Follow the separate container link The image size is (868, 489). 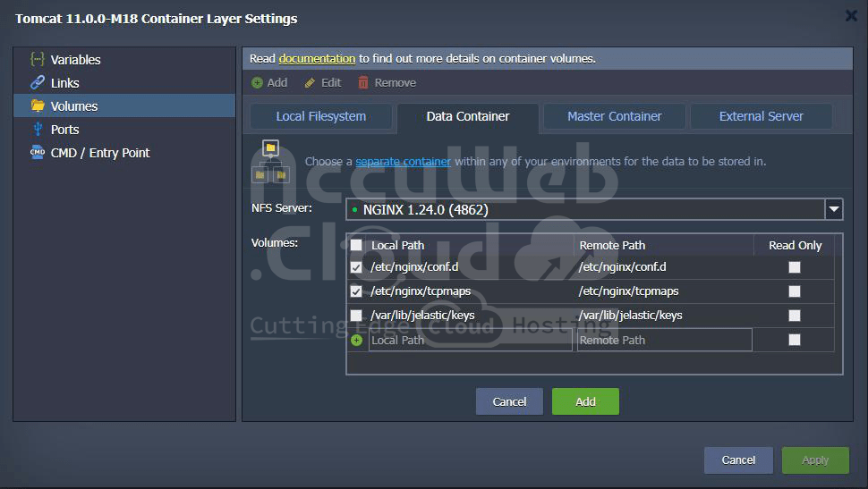[x=403, y=162]
